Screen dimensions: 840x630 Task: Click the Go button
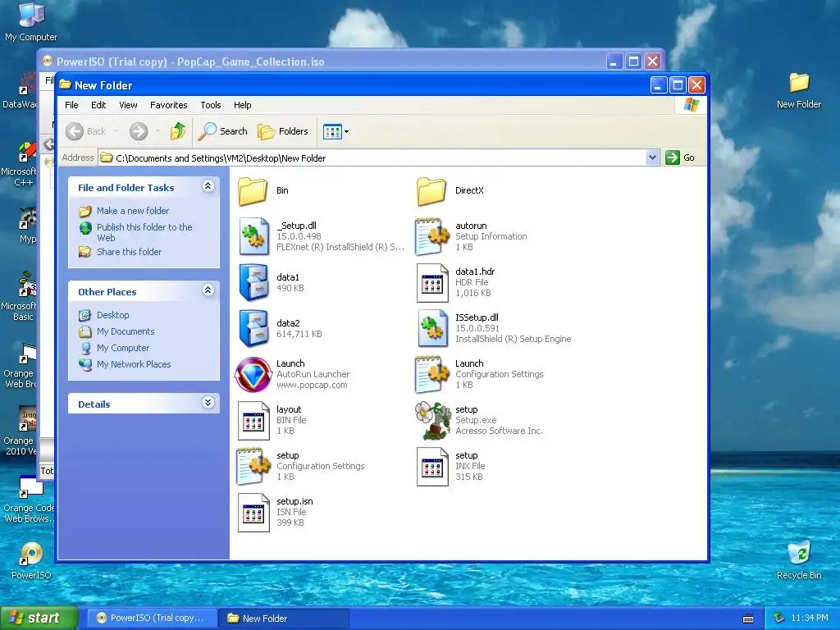(680, 157)
